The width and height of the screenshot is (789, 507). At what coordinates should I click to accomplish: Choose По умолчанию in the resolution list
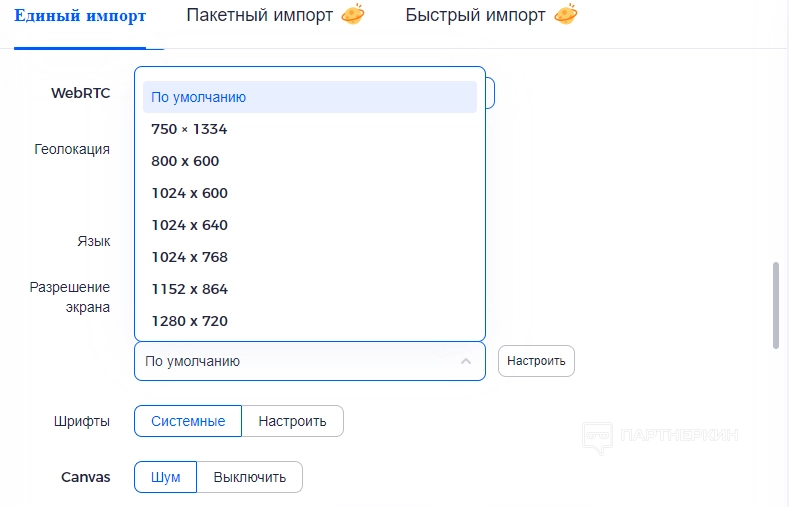tap(310, 97)
